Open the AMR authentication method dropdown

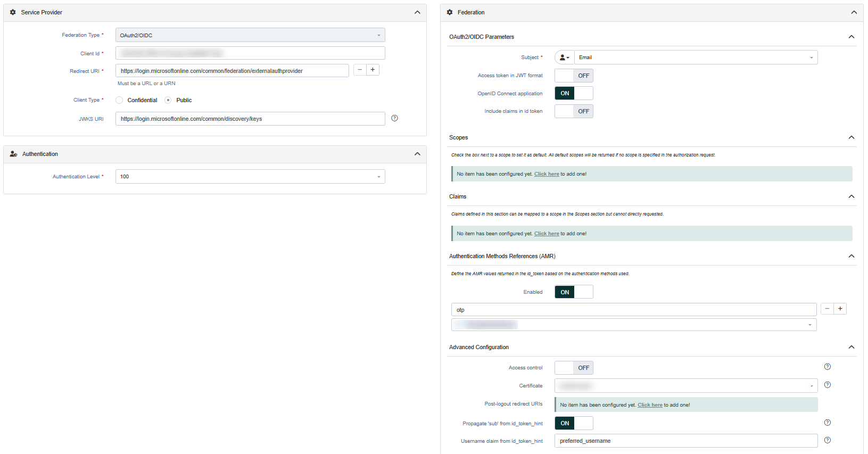click(634, 325)
